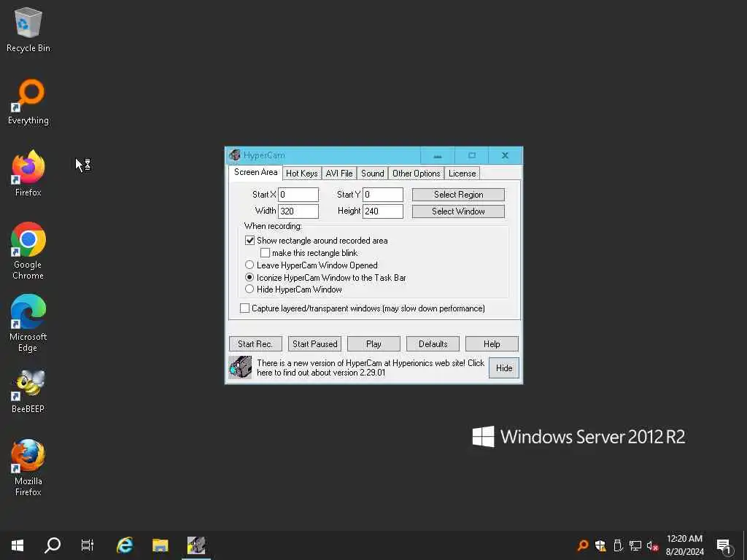Screen dimensions: 747x560
Task: Open the Recycle Bin desktop icon
Action: (28, 30)
